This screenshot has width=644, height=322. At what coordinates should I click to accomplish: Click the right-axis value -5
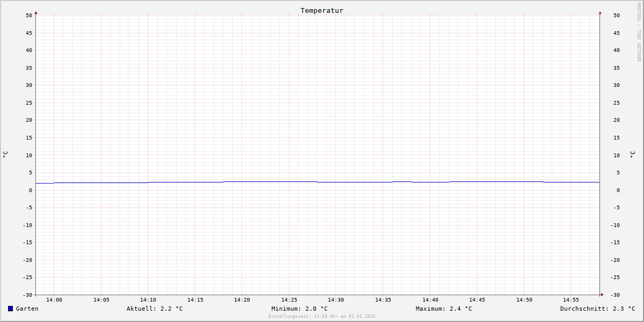(617, 208)
